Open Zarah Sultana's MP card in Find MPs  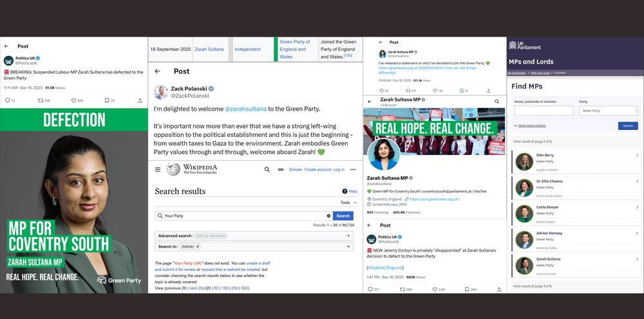click(x=576, y=265)
